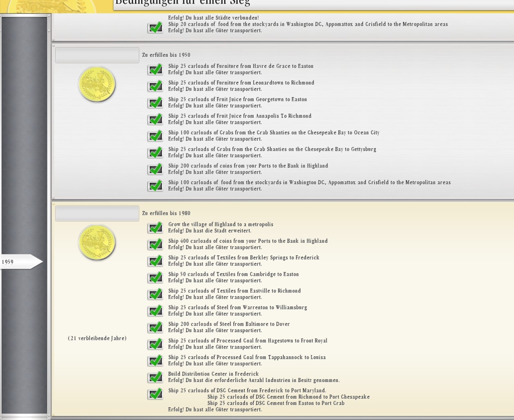Image resolution: width=514 pixels, height=420 pixels.
Task: Click checkmark for Crabs to Gettysburg
Action: [155, 152]
